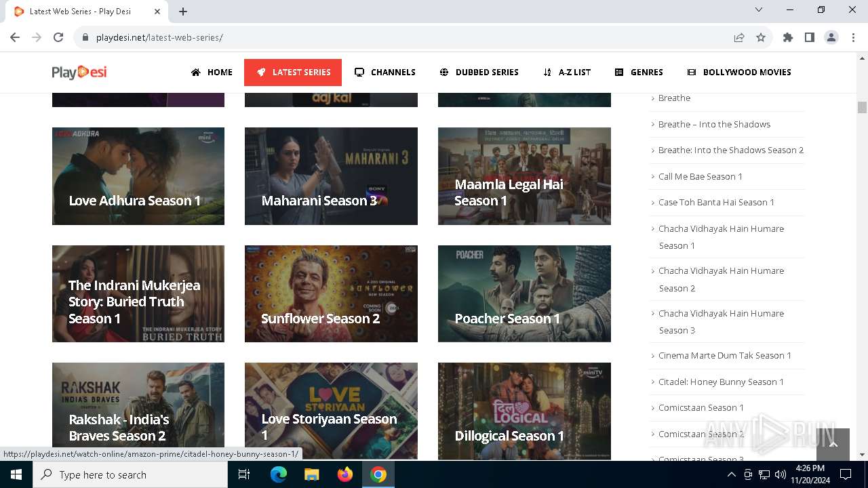Open Call Me Bae Season 1 link
868x488 pixels.
(x=701, y=176)
